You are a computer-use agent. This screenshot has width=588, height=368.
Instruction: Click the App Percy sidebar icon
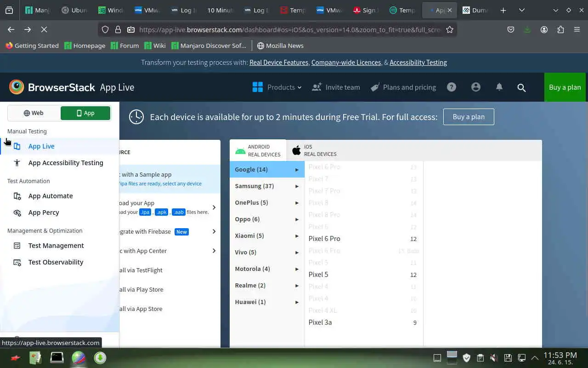17,213
